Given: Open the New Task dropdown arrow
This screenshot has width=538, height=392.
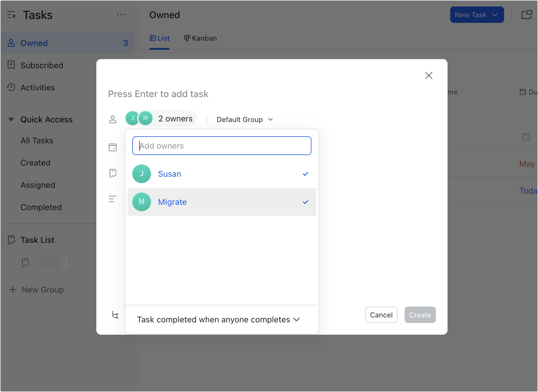Looking at the screenshot, I should (x=495, y=15).
